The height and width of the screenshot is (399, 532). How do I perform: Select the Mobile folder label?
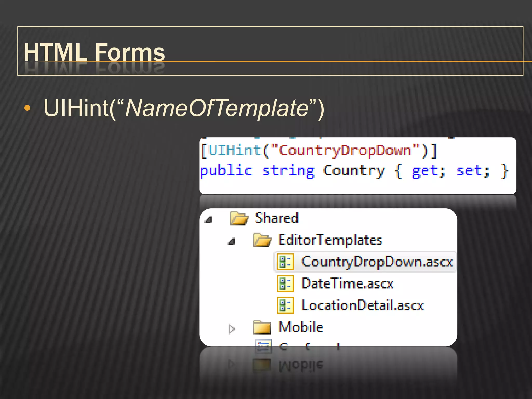coord(301,327)
